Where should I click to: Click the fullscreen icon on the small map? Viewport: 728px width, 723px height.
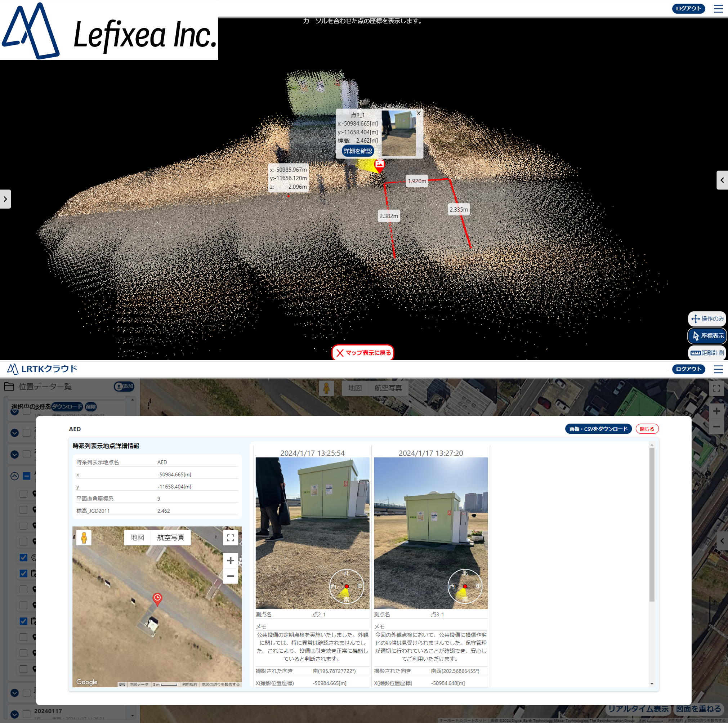click(x=231, y=537)
